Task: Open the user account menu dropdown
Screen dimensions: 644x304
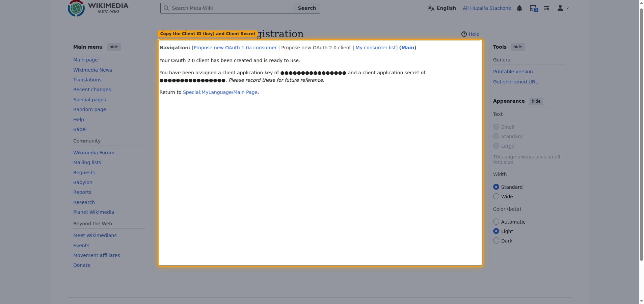Action: (563, 8)
